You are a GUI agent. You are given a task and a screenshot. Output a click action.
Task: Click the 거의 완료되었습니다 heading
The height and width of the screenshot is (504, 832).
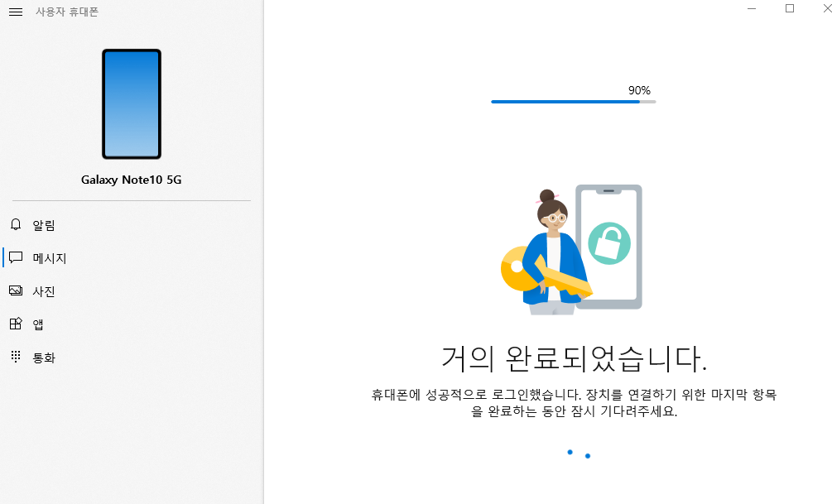pos(575,358)
